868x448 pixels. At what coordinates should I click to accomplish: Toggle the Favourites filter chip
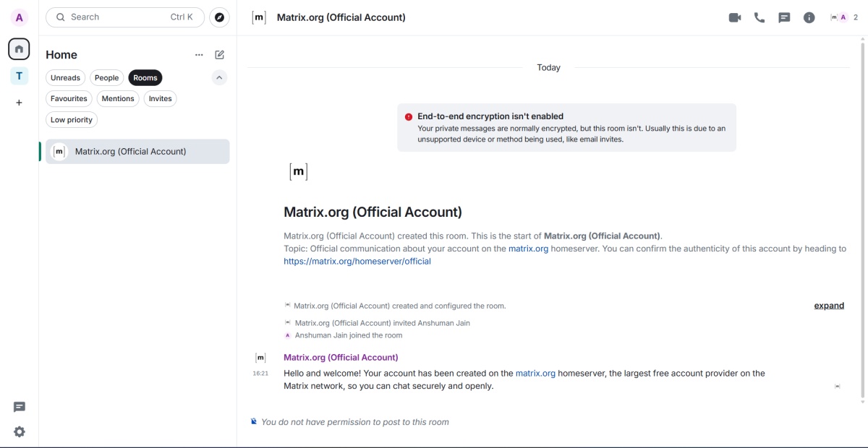pyautogui.click(x=68, y=98)
